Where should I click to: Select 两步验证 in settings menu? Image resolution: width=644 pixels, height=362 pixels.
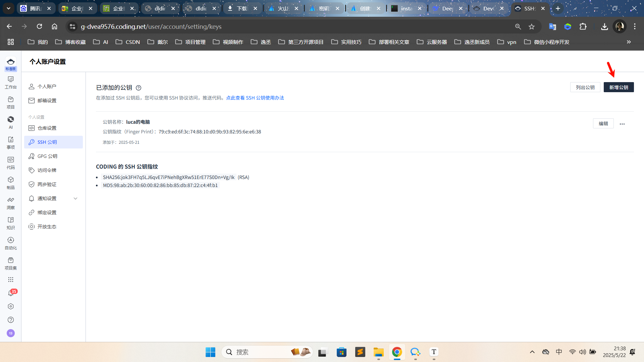[47, 184]
